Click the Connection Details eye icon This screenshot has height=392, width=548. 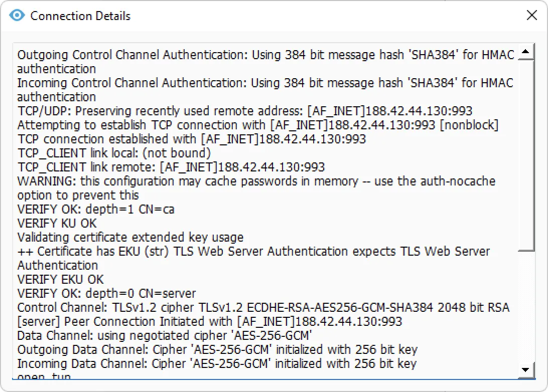[x=17, y=15]
